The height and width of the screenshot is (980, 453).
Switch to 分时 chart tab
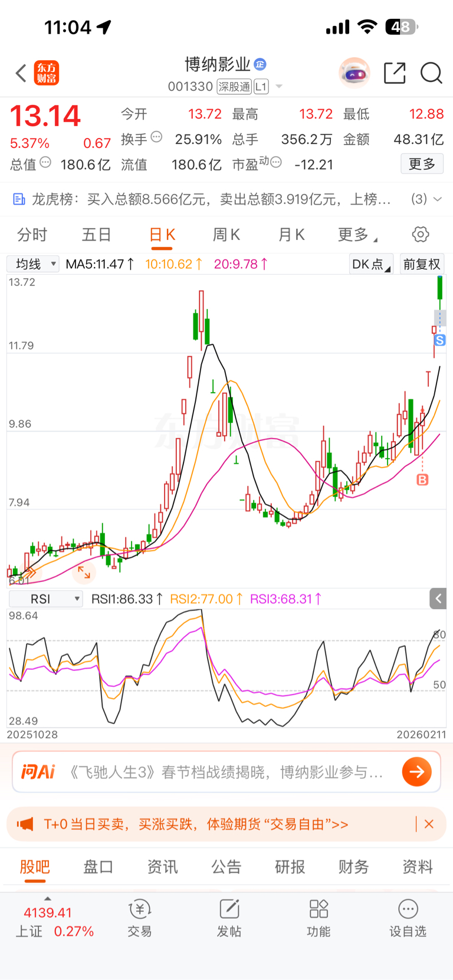(32, 235)
